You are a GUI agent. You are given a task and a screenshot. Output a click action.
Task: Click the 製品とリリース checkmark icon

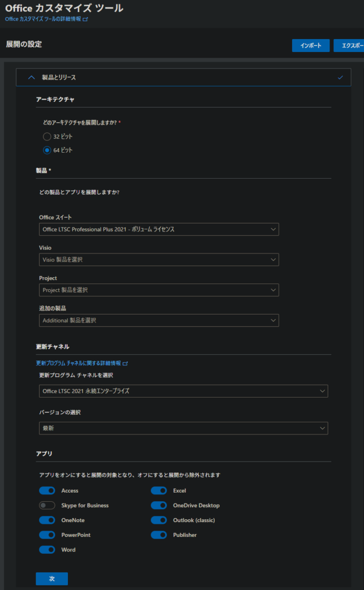click(x=340, y=78)
